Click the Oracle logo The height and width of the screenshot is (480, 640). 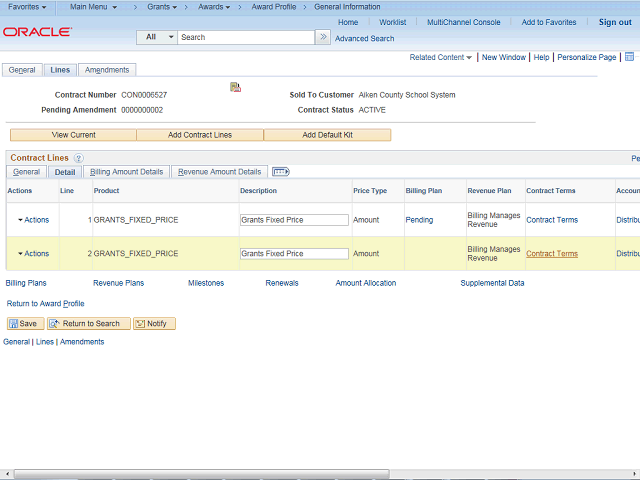(37, 32)
